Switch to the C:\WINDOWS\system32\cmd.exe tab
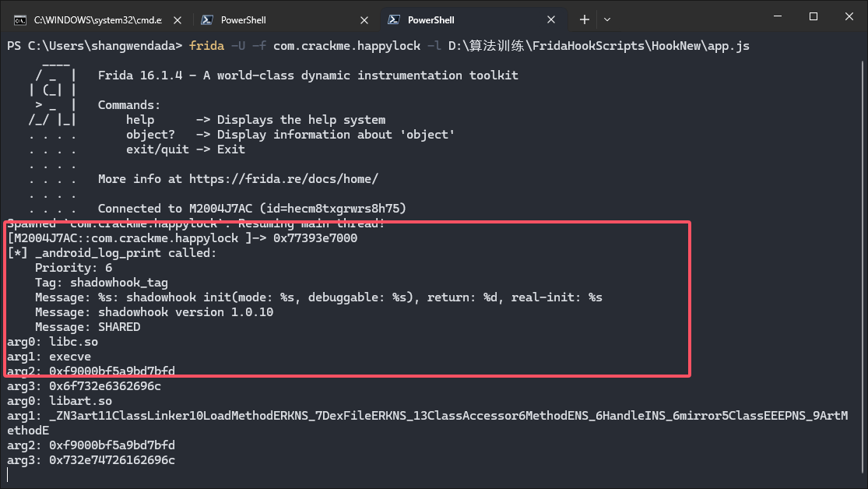Screen dimensions: 868x489 pyautogui.click(x=97, y=20)
